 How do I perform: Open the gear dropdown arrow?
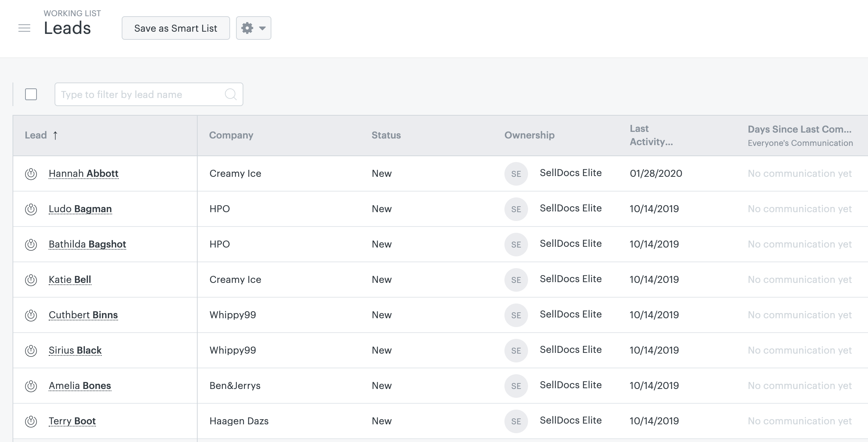point(262,28)
